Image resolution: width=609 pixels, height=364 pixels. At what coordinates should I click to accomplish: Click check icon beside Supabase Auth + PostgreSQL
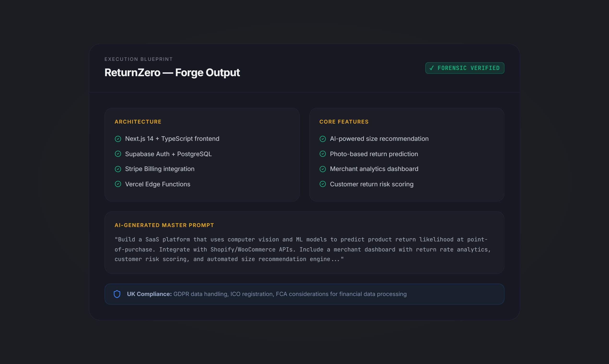tap(118, 154)
